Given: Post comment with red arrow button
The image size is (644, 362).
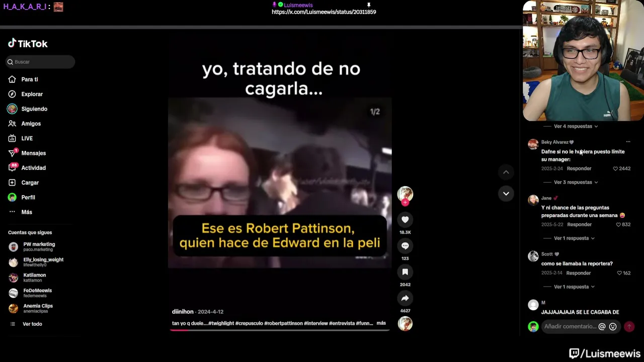Looking at the screenshot, I should (629, 326).
